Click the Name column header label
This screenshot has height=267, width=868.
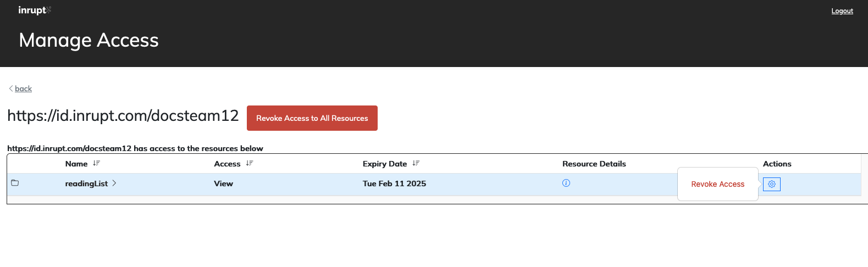point(76,164)
